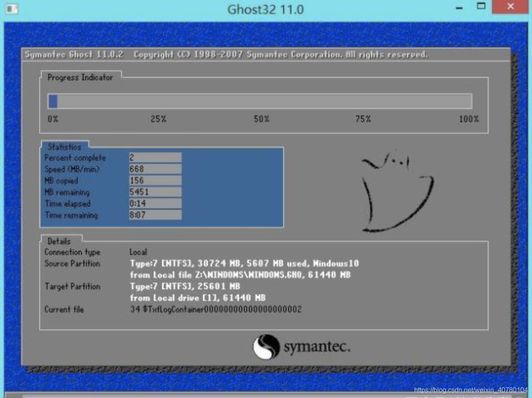Click the Symantec yin-yang logo

(266, 347)
